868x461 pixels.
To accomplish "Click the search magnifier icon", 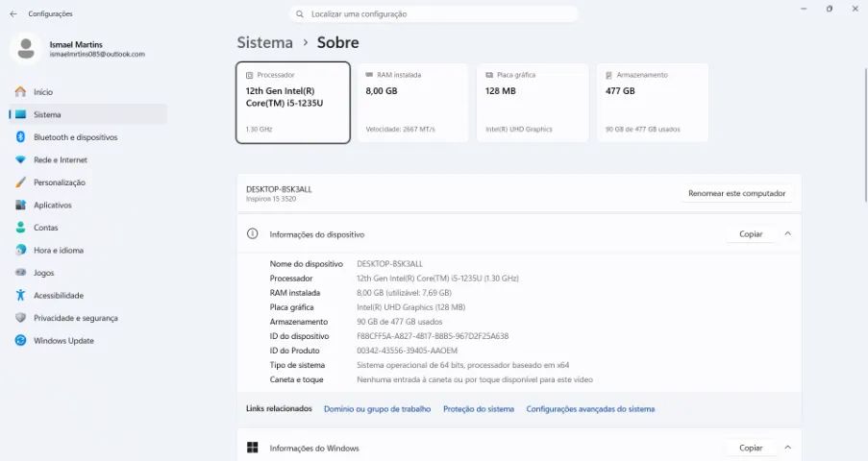I will (x=300, y=13).
